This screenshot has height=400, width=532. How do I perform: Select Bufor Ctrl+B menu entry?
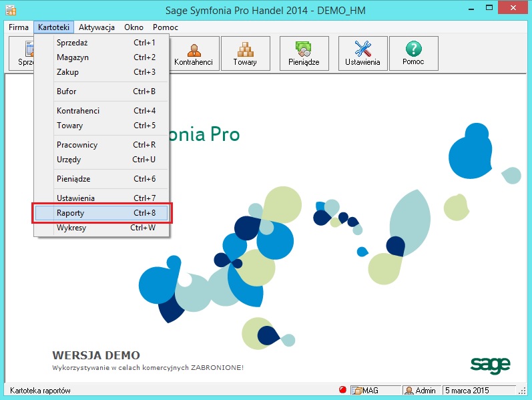click(x=101, y=91)
